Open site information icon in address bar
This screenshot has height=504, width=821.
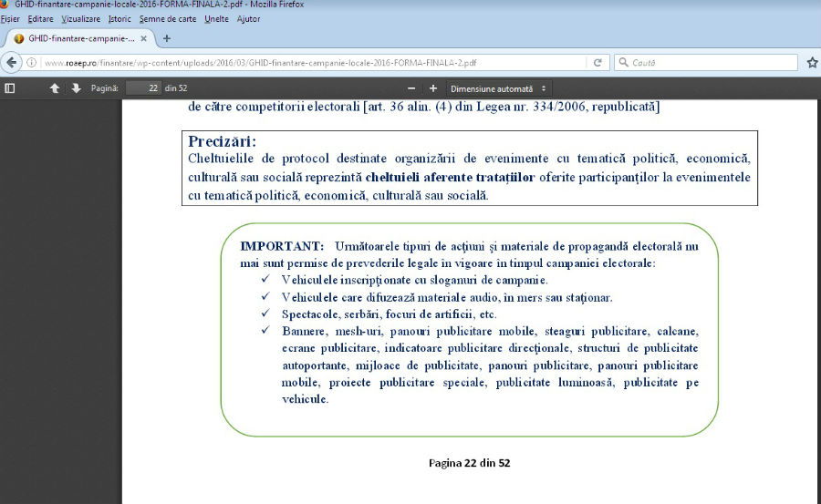(31, 63)
